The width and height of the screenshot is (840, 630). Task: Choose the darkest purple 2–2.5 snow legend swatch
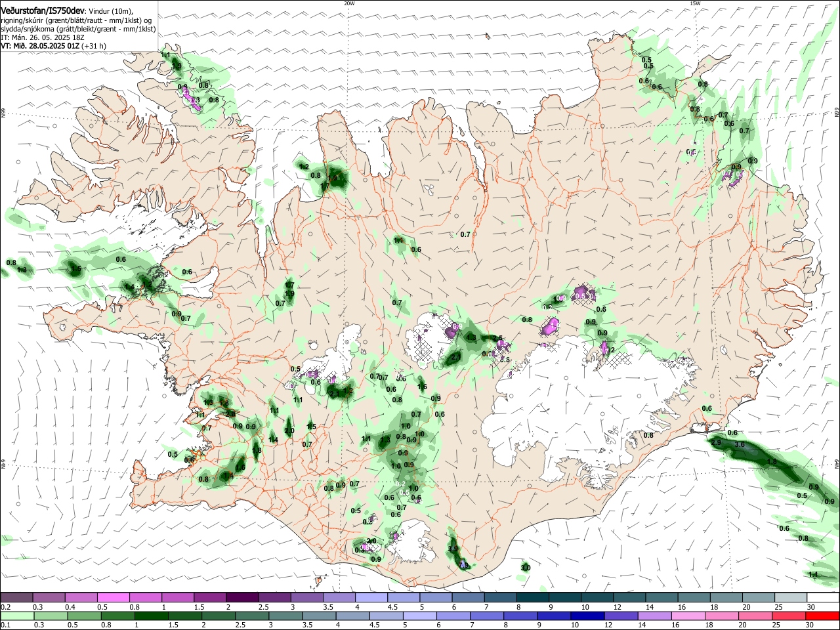click(243, 598)
